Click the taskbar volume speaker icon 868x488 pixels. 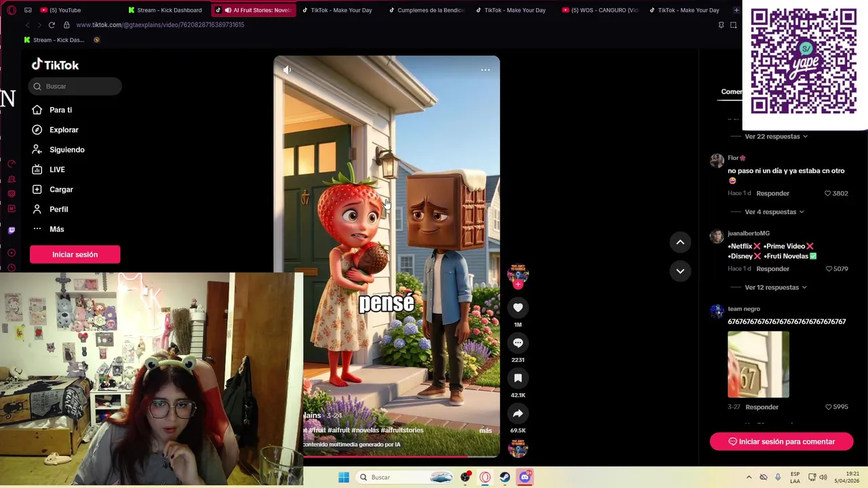823,477
